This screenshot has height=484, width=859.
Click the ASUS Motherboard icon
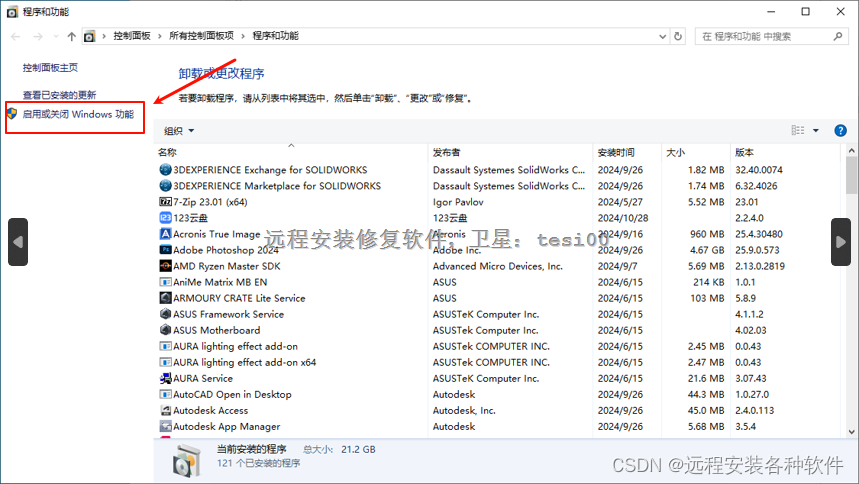click(165, 330)
